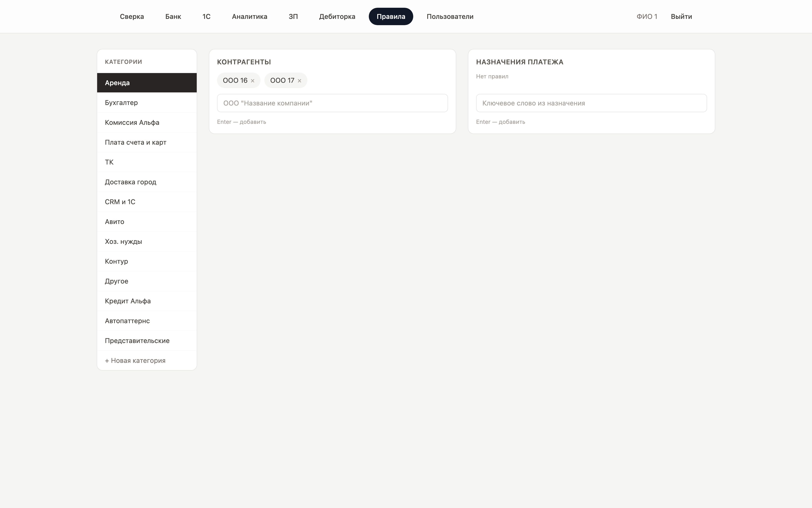The height and width of the screenshot is (508, 812).
Task: Open the Хоз. нужды category
Action: 147,241
